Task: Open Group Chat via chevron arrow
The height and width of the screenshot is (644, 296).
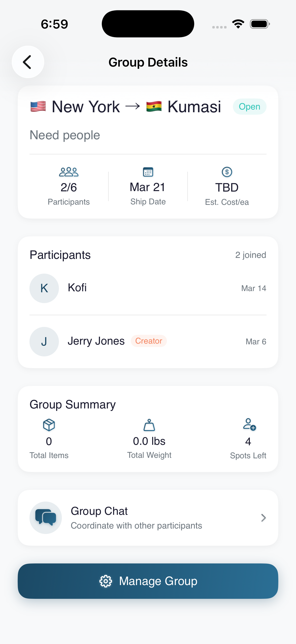Action: point(263,518)
